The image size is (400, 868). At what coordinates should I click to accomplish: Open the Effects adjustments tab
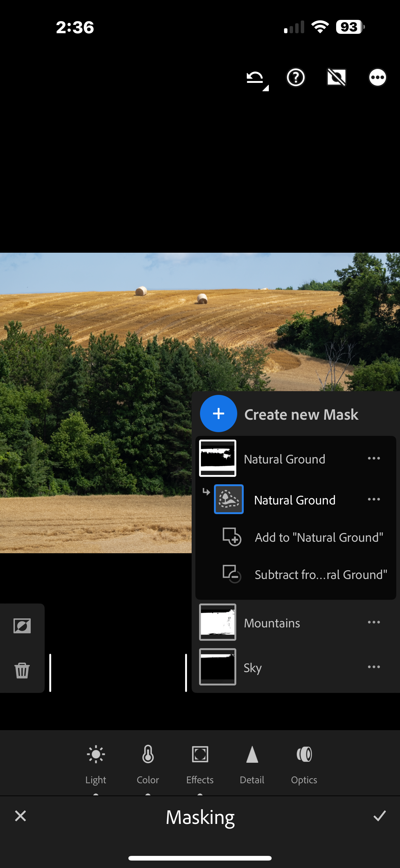(x=200, y=765)
